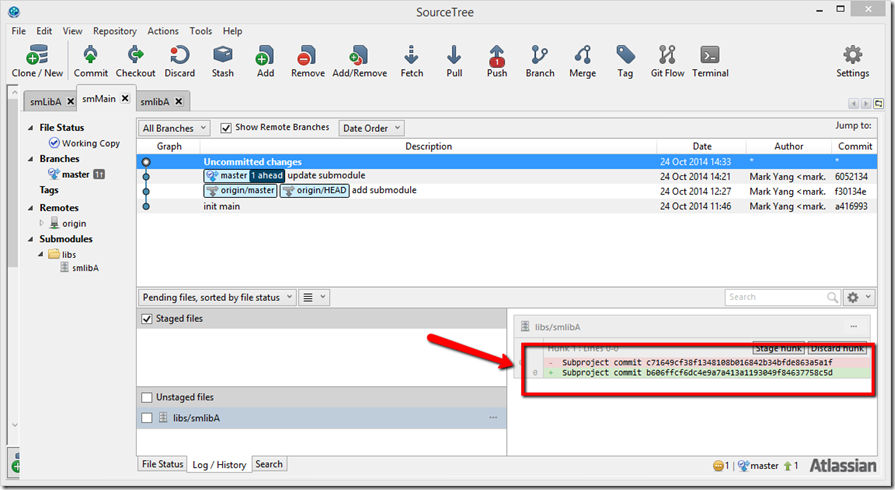
Task: Open the libs/smlibA diff header ellipsis menu
Action: 853,327
